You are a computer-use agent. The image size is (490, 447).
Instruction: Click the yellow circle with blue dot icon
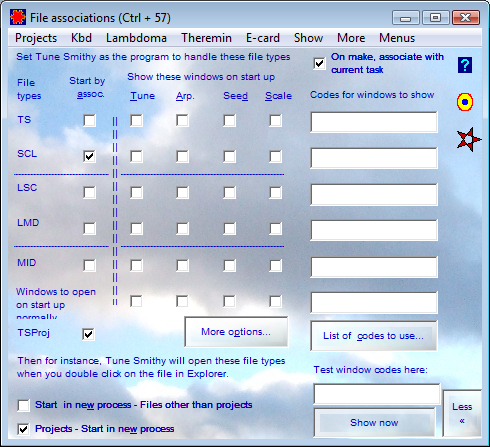coord(465,102)
